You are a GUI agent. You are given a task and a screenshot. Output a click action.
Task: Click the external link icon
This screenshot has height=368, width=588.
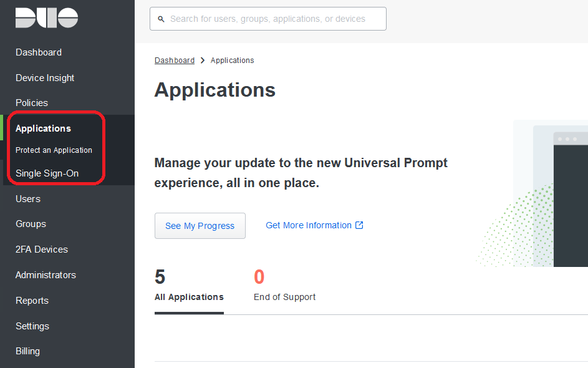point(359,225)
